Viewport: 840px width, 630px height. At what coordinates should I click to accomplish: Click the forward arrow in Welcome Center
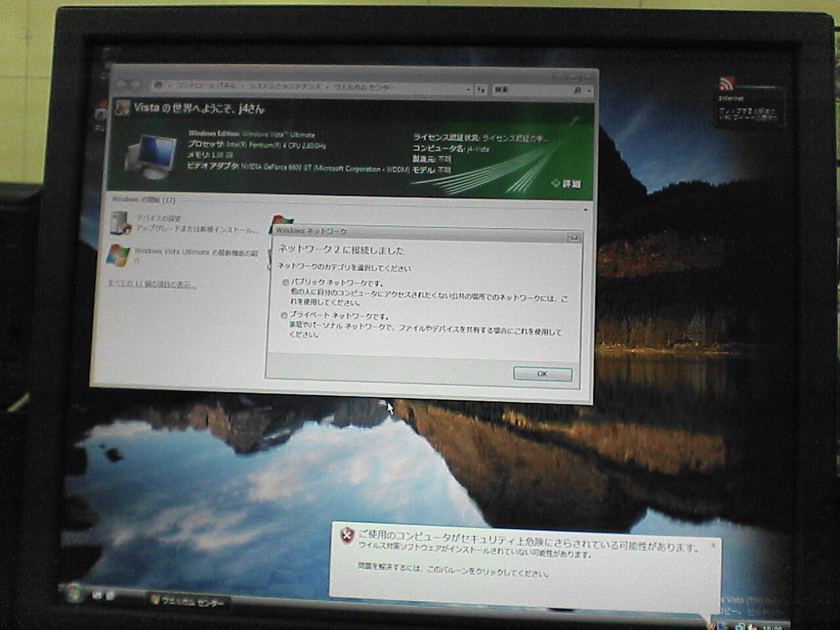coord(136,85)
